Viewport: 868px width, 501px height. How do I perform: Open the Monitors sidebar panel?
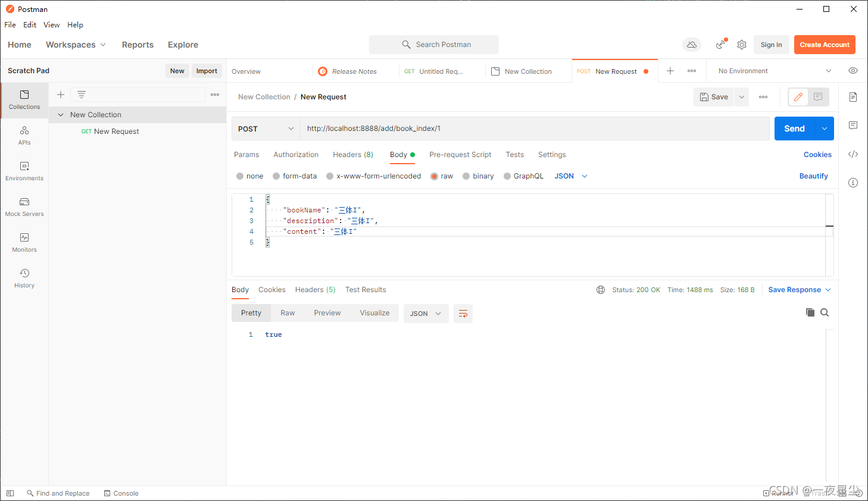coord(24,243)
